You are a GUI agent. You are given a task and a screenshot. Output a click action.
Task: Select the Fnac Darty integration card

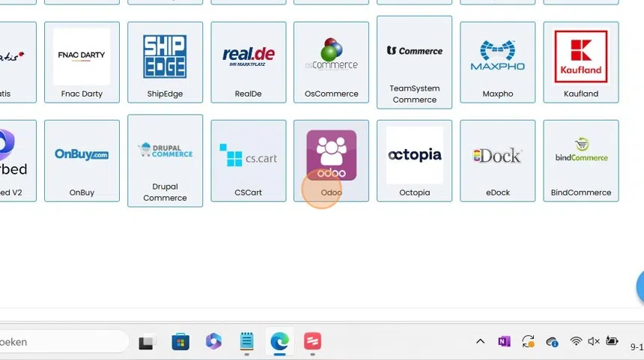click(x=82, y=62)
